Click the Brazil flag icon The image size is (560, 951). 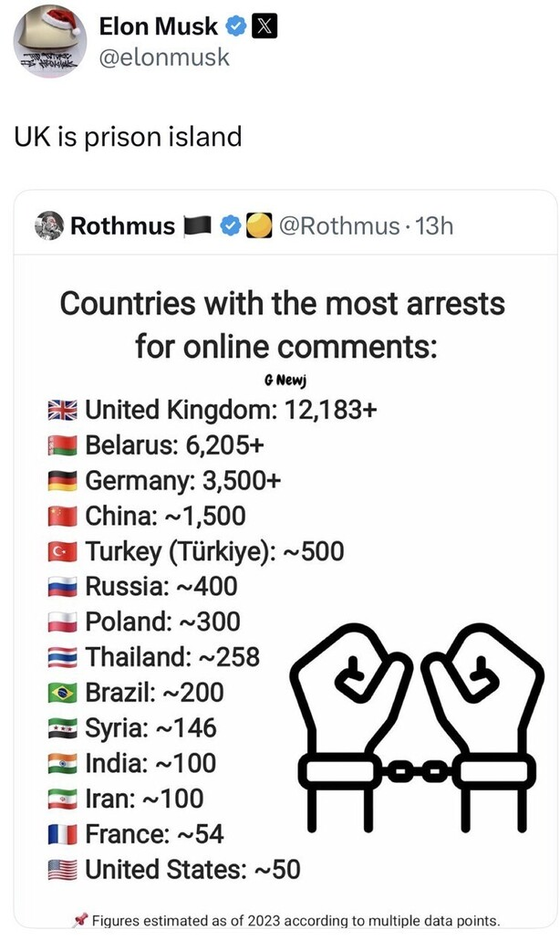click(x=63, y=693)
